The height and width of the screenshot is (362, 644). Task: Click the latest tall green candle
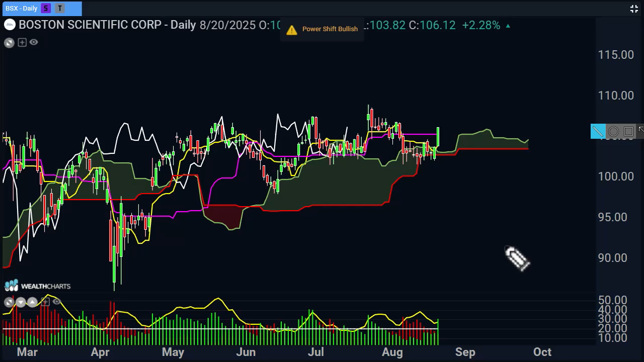pyautogui.click(x=438, y=137)
